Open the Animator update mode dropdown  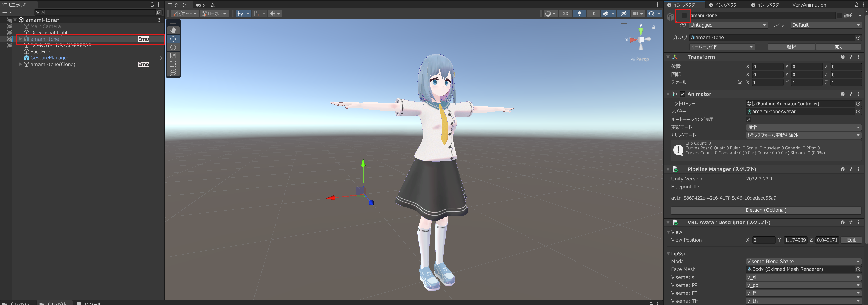pos(804,127)
